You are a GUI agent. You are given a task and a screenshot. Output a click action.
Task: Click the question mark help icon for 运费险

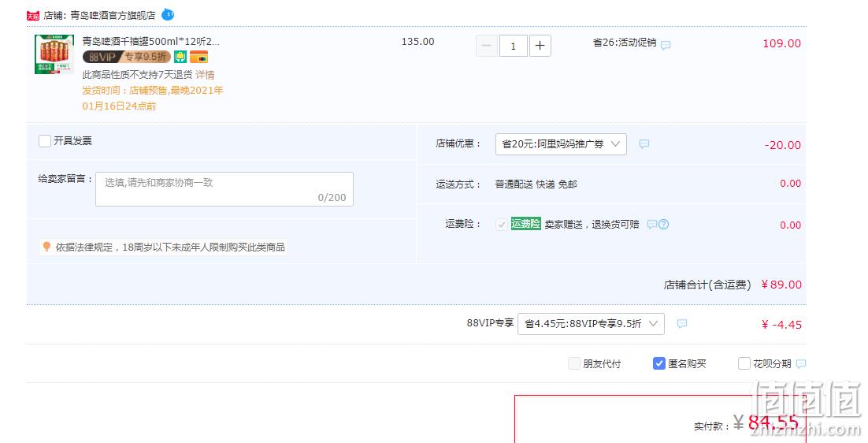coord(664,225)
